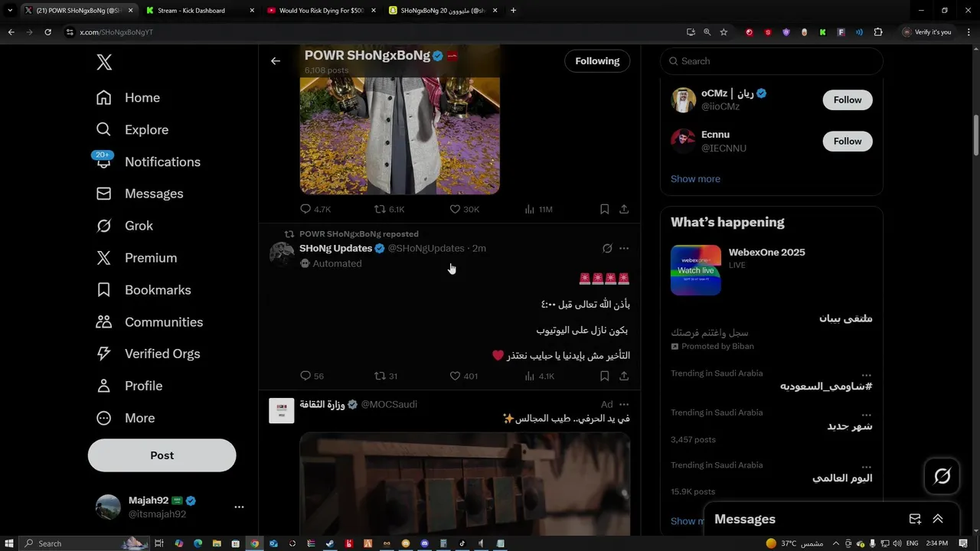The image size is (980, 551).
Task: Click the Grok icon on the SHoNg Updates post
Action: click(607, 249)
